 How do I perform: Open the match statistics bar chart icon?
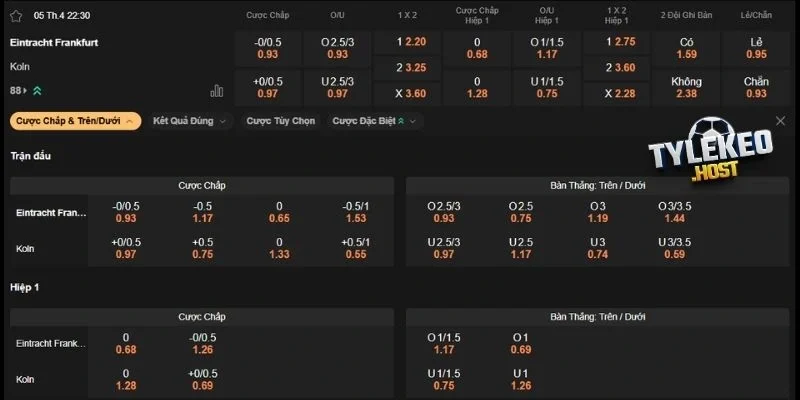click(217, 91)
